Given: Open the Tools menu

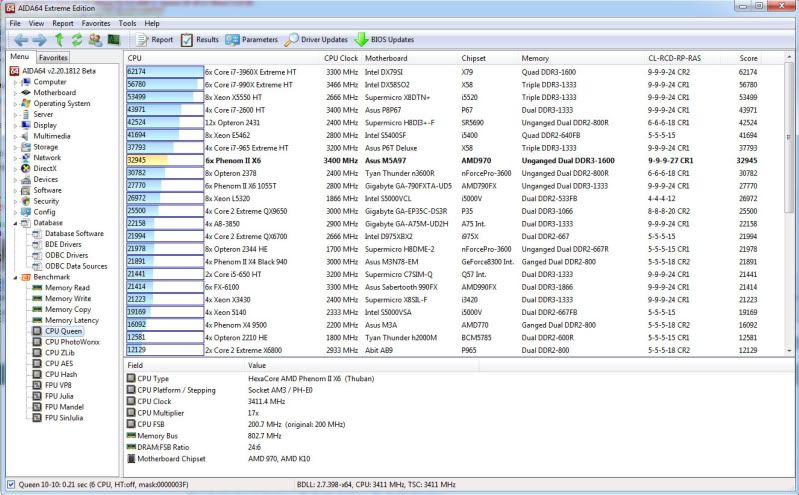Looking at the screenshot, I should 127,22.
